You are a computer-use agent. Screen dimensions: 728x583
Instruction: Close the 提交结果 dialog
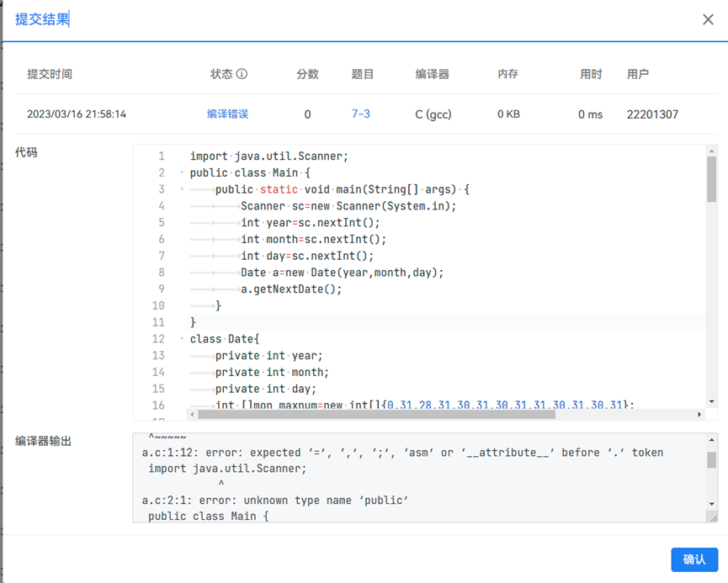708,19
